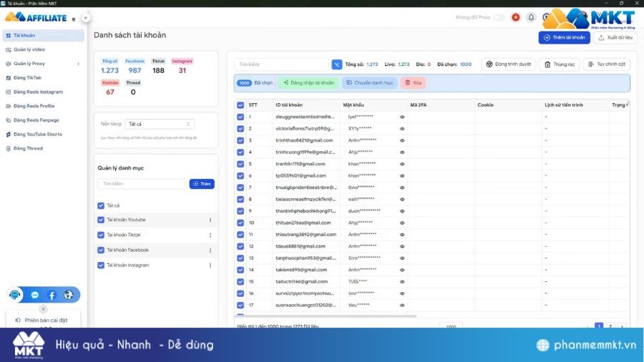Open Tùy chỉnh cột column settings
The height and width of the screenshot is (362, 644).
pos(607,64)
